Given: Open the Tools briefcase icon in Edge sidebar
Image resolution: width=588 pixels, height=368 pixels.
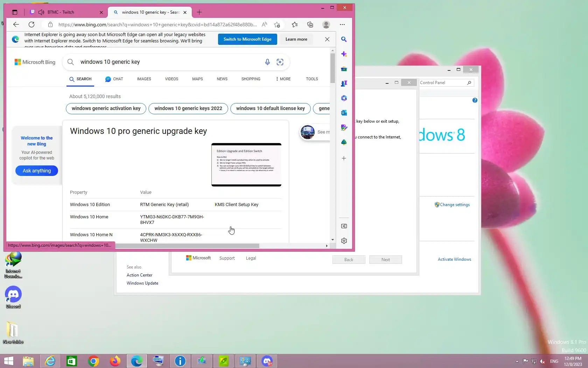Looking at the screenshot, I should 344,69.
